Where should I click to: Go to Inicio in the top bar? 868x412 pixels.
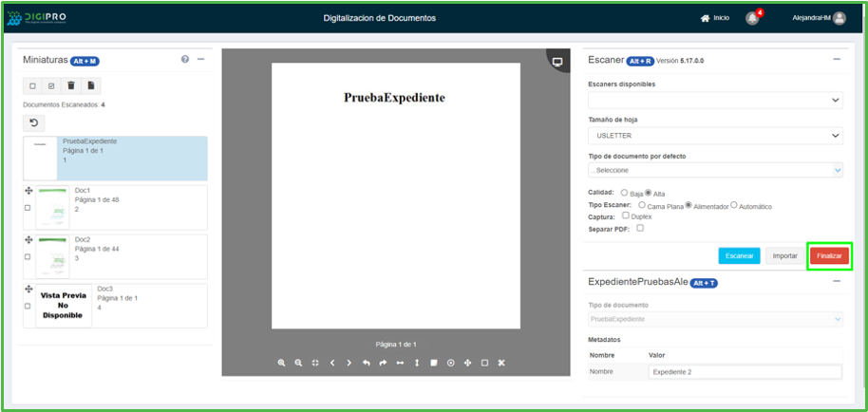(x=715, y=18)
